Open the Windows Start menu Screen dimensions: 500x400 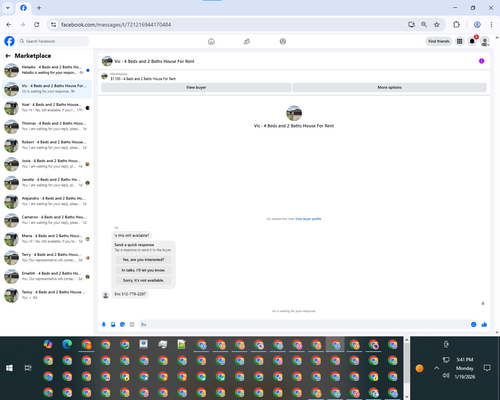9,368
